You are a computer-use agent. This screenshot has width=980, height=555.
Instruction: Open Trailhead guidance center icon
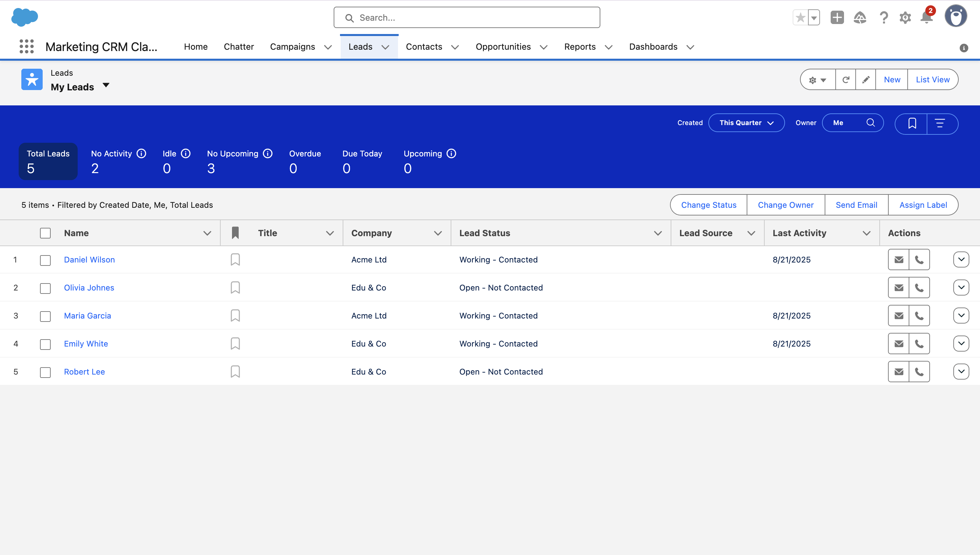pyautogui.click(x=860, y=18)
